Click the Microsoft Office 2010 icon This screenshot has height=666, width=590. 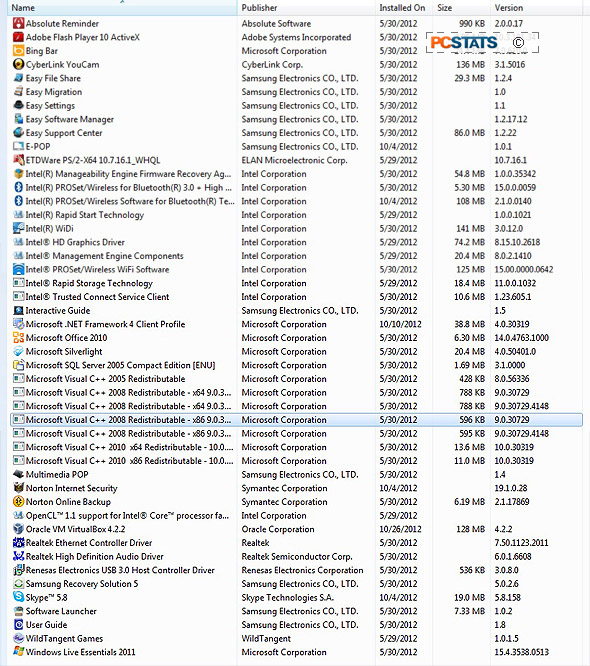tap(18, 338)
